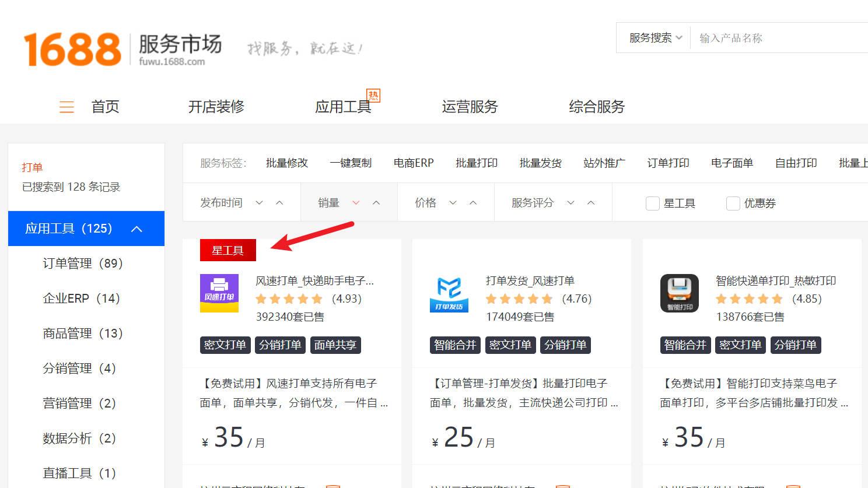Filter by 订单打印 service tag
This screenshot has width=868, height=488.
coord(668,163)
